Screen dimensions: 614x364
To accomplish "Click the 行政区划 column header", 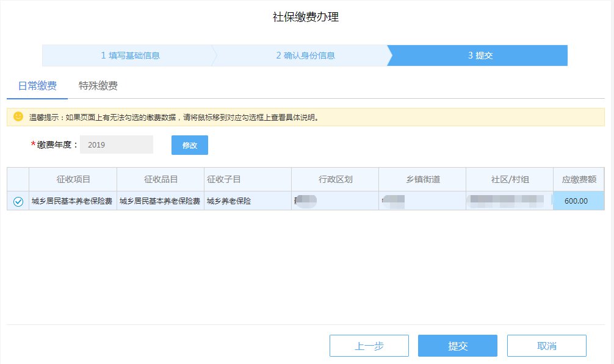I will (335, 179).
